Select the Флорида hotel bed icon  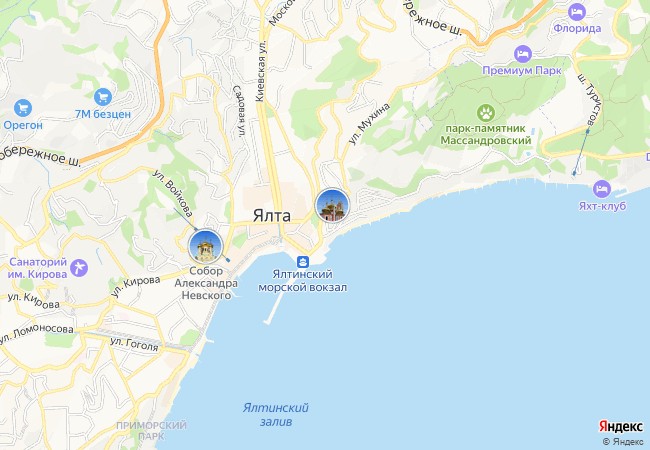[x=577, y=12]
